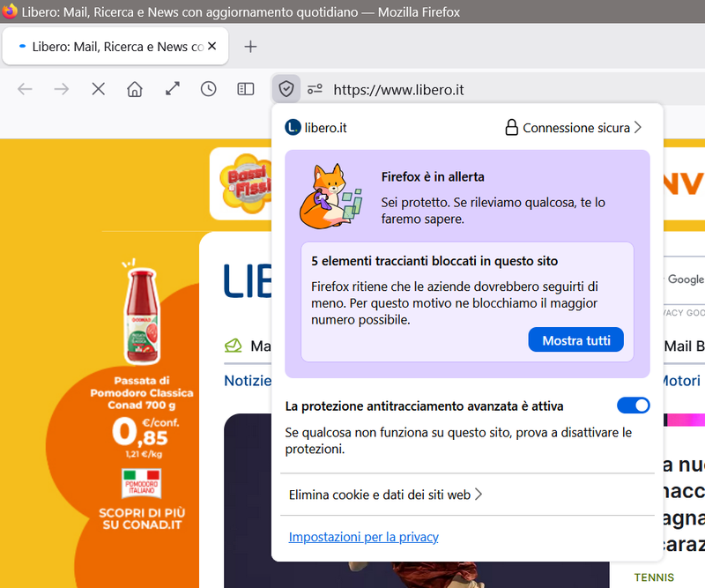Click the back navigation arrow
The height and width of the screenshot is (588, 705).
(25, 89)
